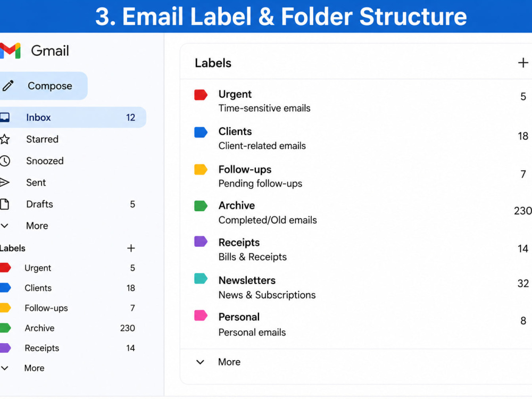Open the Snoozed folder

[72, 161]
